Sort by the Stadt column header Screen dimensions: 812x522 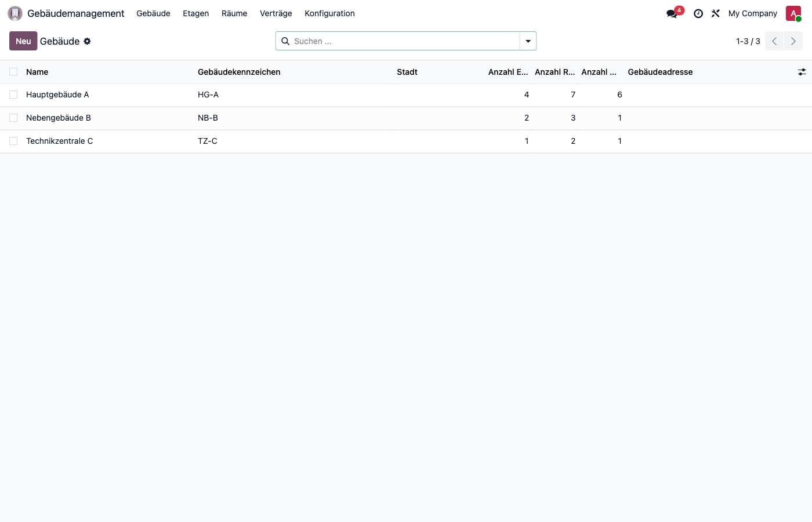point(407,72)
